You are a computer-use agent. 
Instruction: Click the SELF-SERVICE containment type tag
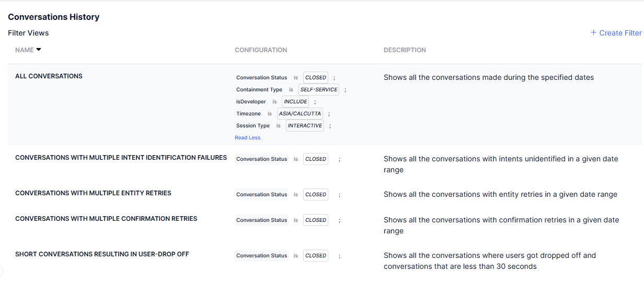click(319, 90)
